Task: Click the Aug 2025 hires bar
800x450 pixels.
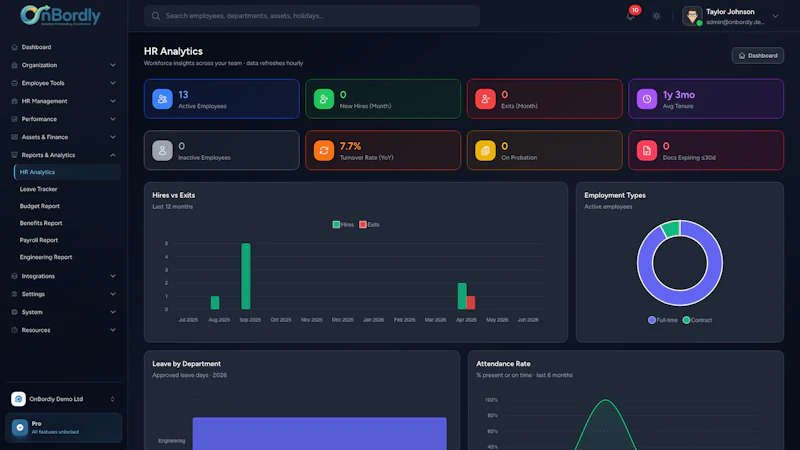Action: (215, 303)
